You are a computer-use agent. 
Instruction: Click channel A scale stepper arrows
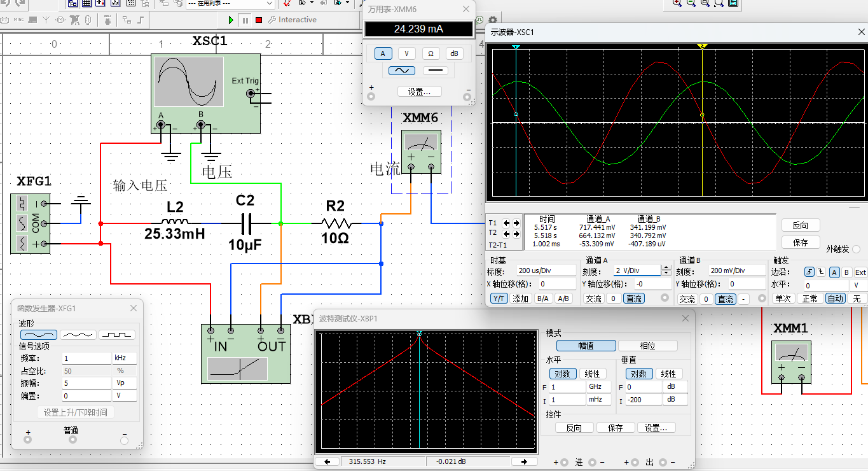666,271
